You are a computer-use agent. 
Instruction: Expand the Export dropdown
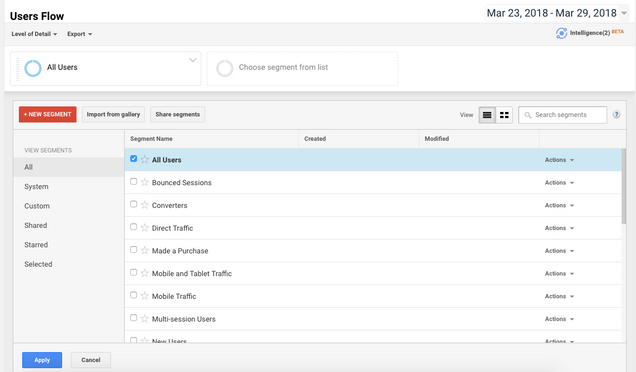pos(80,34)
